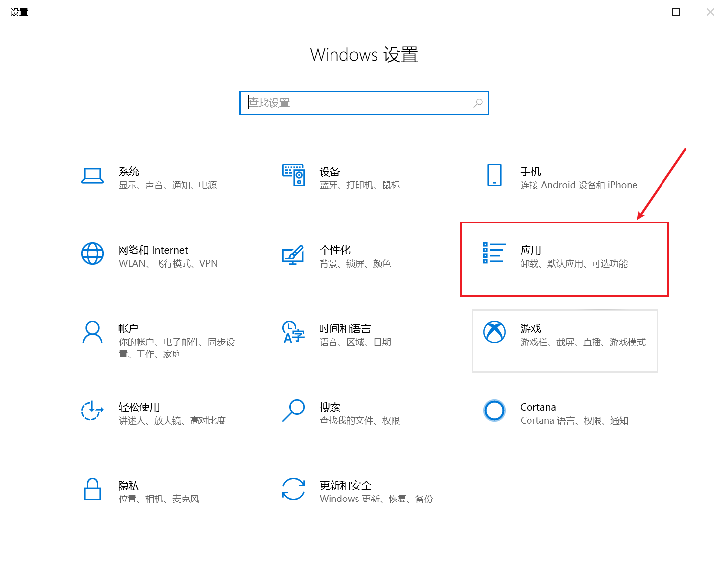Screen dimensions: 728x571
Task: Open the 游戏 Xbox icon
Action: pos(494,332)
